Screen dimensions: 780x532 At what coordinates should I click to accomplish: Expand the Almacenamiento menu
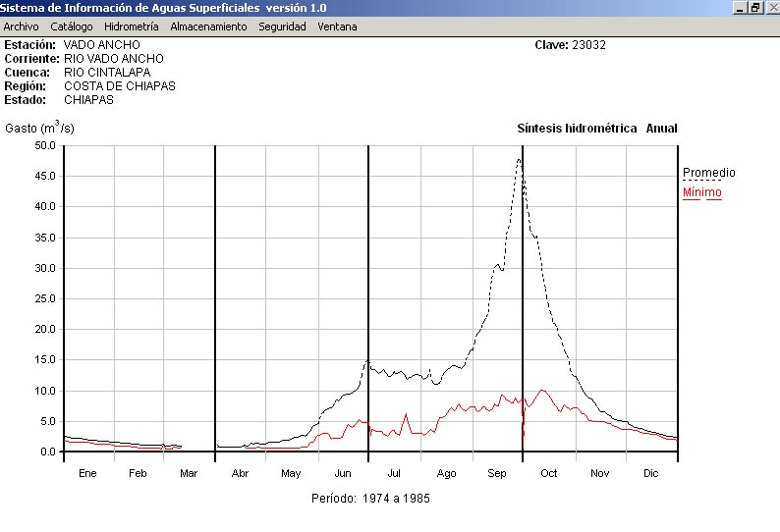[208, 27]
